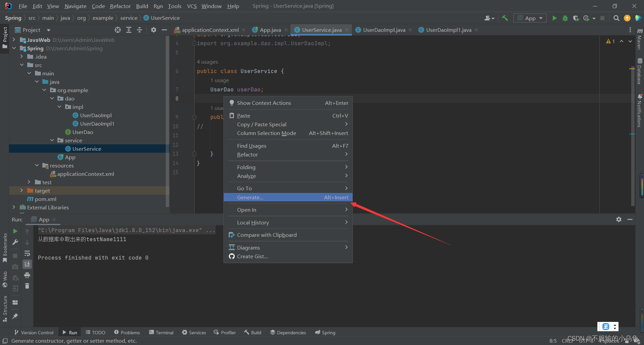Choose Find Usages in context menu
The width and height of the screenshot is (644, 345).
[288, 146]
